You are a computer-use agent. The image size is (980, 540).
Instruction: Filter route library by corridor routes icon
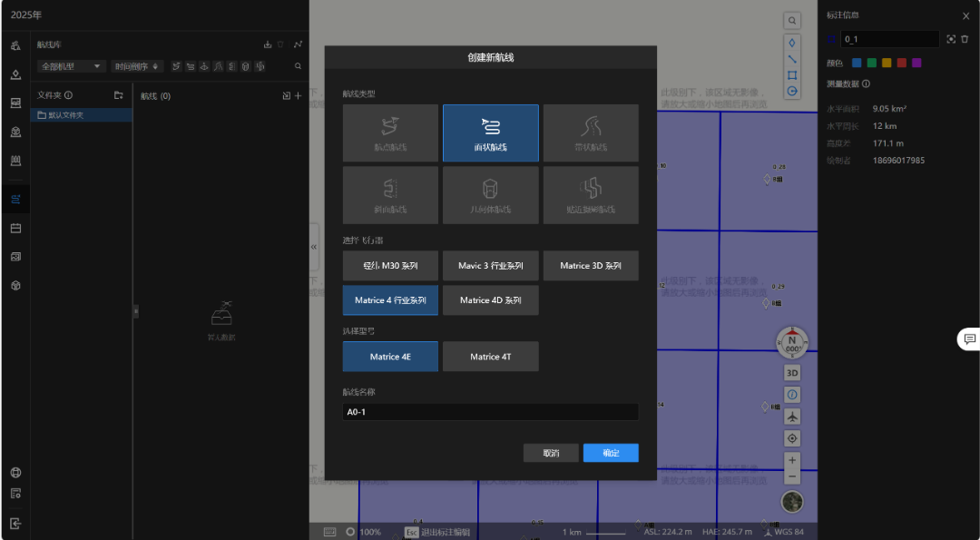218,66
